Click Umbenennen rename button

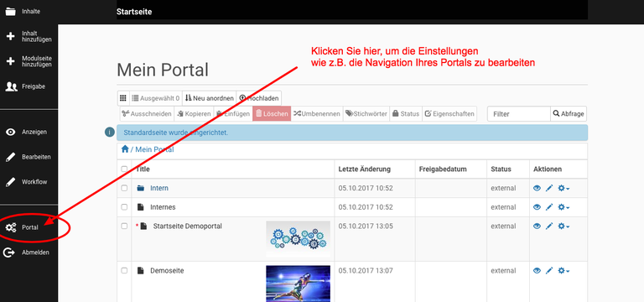pos(317,114)
